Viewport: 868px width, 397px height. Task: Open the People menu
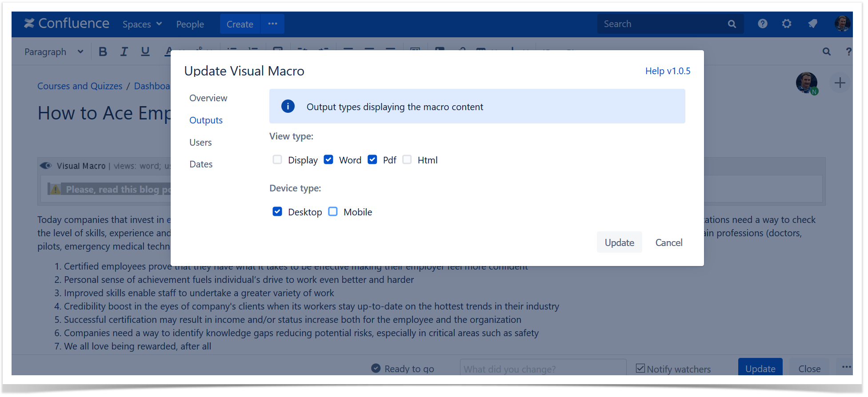click(x=190, y=24)
